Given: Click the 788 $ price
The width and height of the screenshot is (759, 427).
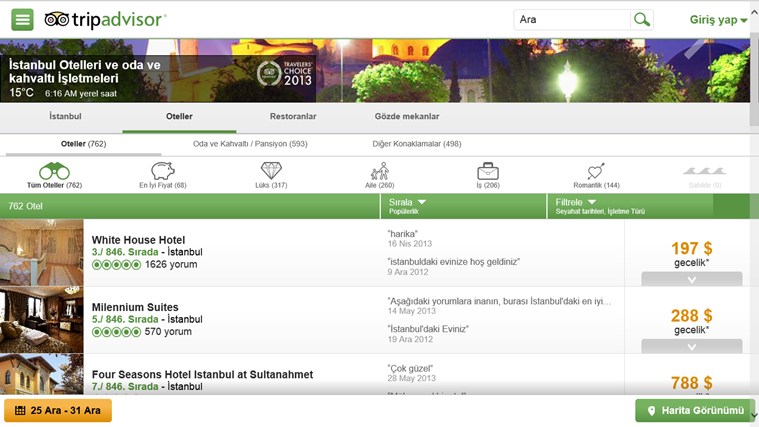Looking at the screenshot, I should (692, 383).
